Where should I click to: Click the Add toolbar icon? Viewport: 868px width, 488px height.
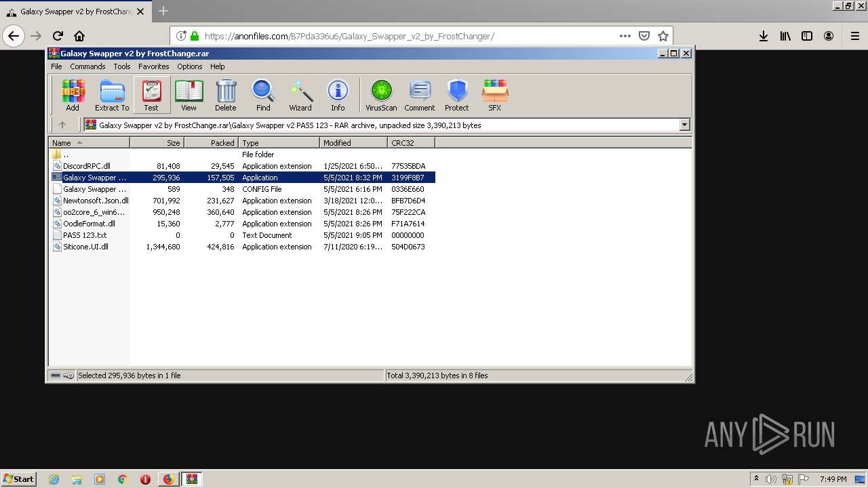click(73, 95)
